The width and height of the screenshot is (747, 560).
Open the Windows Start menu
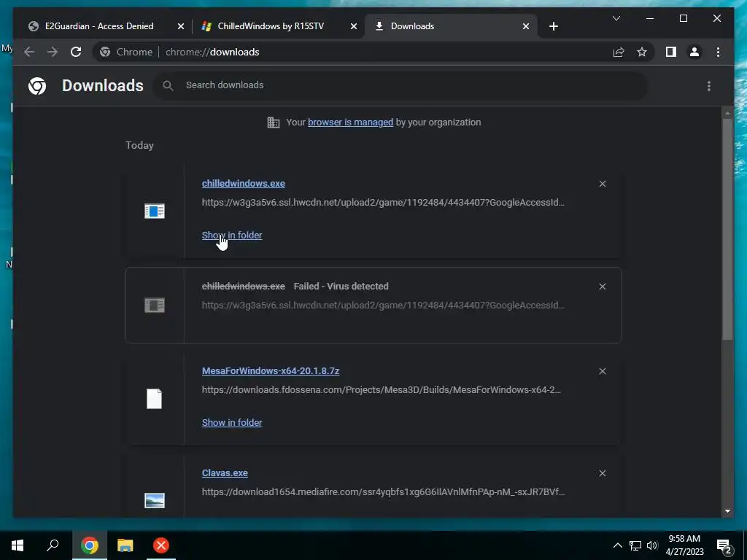[x=18, y=545]
